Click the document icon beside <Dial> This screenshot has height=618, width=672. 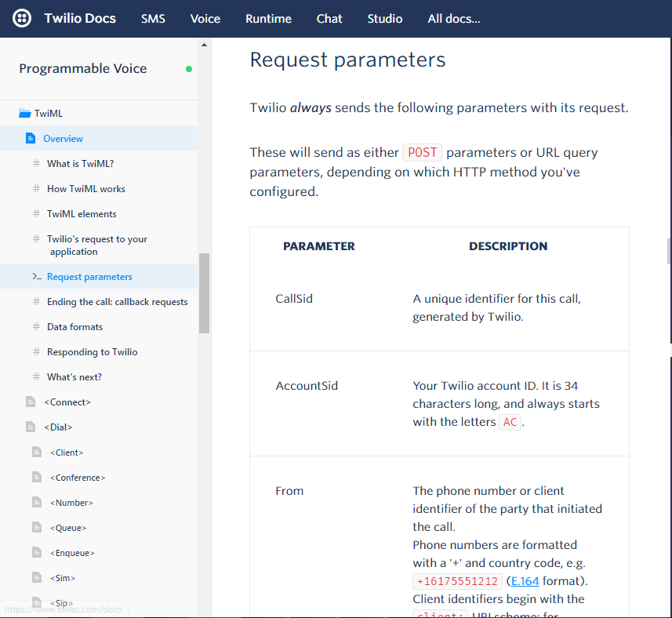31,427
